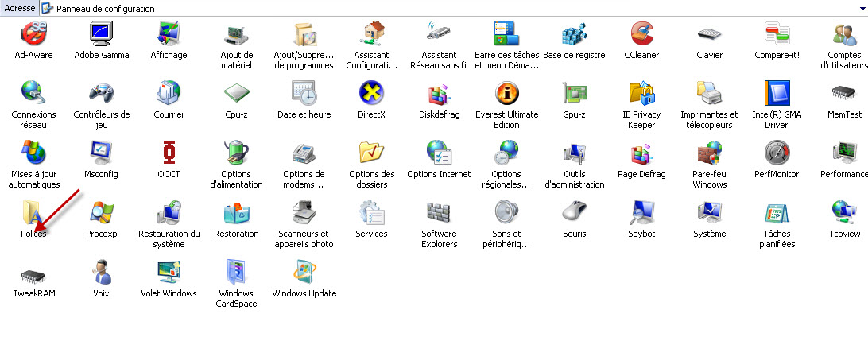Image resolution: width=868 pixels, height=341 pixels.
Task: Launch the DirectX control panel item
Action: (371, 95)
